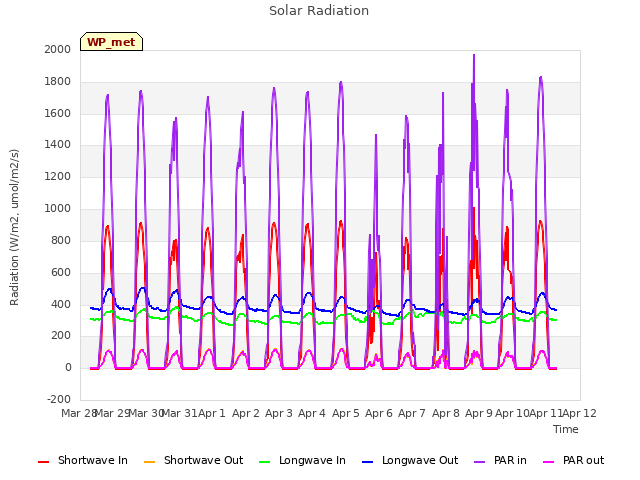This screenshot has height=480, width=640.
Task: Click the Radiation y-axis title
Action: pyautogui.click(x=15, y=227)
